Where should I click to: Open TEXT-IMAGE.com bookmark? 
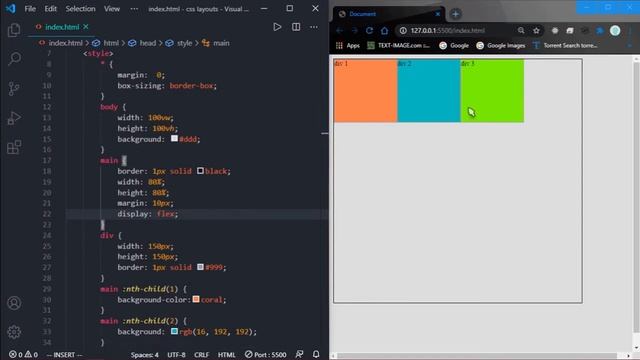click(x=398, y=45)
